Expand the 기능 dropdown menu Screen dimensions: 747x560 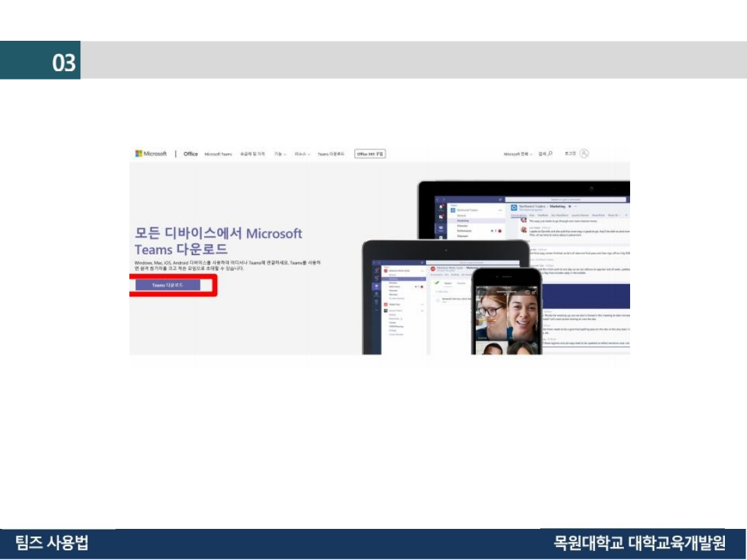pyautogui.click(x=280, y=154)
